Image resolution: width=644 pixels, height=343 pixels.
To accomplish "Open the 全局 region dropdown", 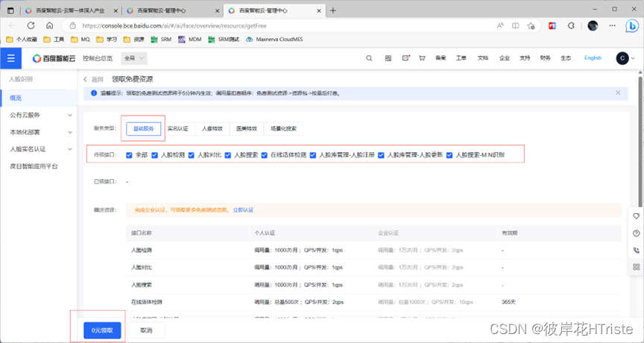I will pyautogui.click(x=134, y=58).
